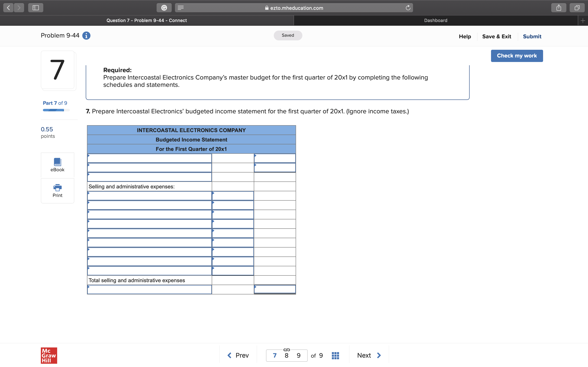Viewport: 588px width, 367px height.
Task: Click the Problem 9-44 info icon
Action: 86,36
